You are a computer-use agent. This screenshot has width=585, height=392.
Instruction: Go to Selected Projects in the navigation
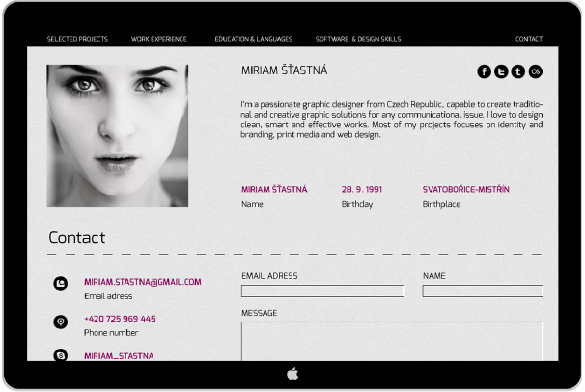[77, 39]
